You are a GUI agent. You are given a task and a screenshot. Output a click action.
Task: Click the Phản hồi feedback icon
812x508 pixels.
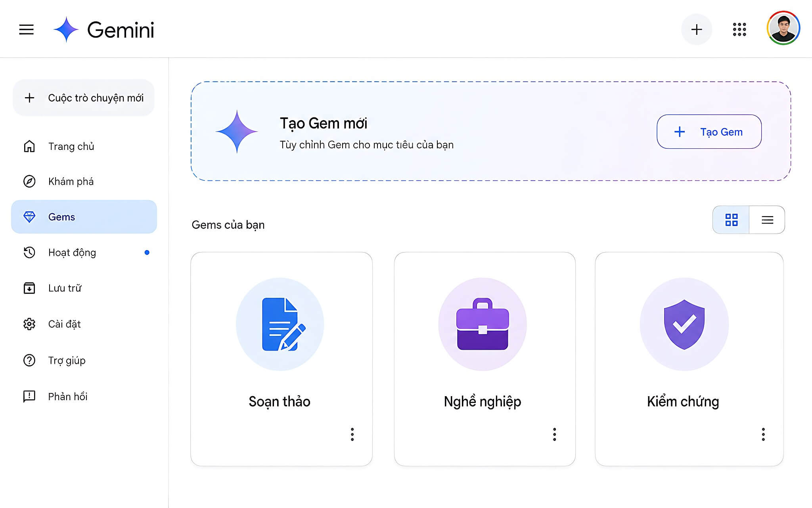tap(29, 396)
